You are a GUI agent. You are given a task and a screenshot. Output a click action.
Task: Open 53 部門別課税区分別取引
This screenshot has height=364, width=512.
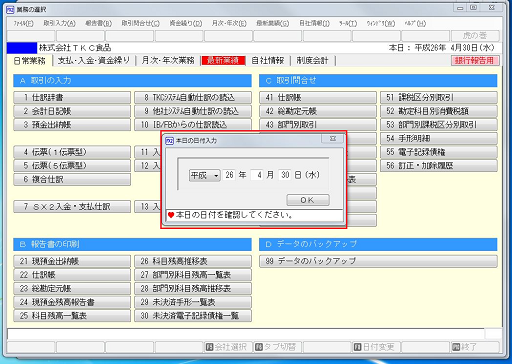click(439, 125)
